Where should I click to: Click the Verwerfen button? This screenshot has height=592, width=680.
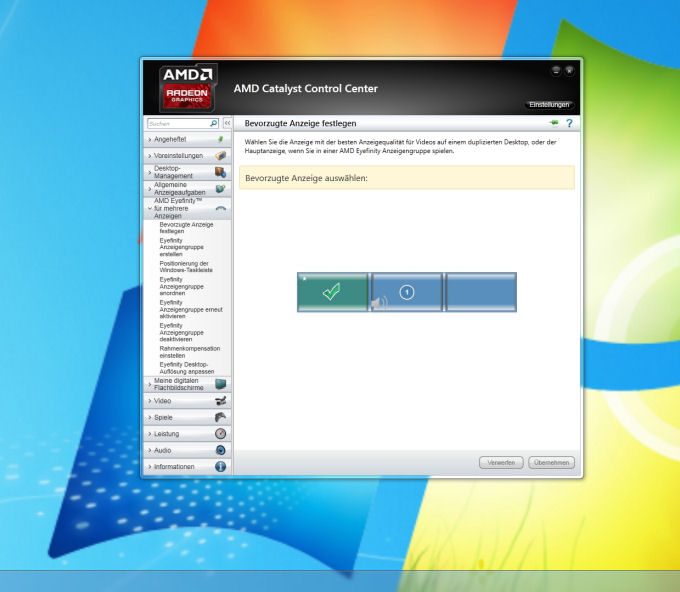tap(501, 463)
